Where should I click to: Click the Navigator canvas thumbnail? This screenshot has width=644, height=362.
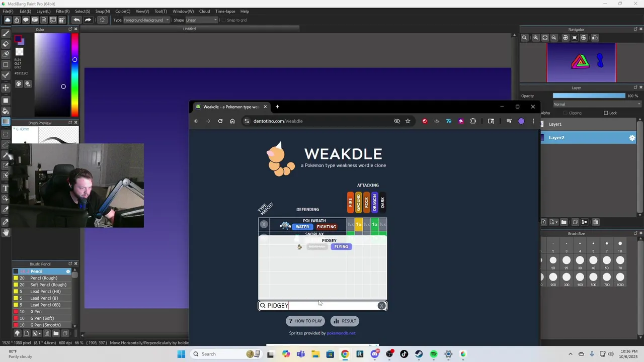point(581,62)
